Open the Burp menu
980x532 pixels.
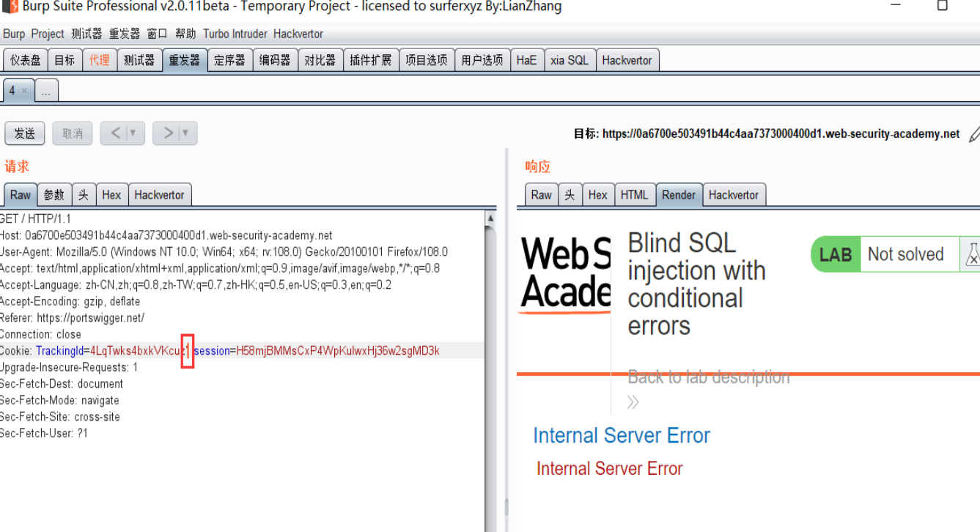click(14, 34)
